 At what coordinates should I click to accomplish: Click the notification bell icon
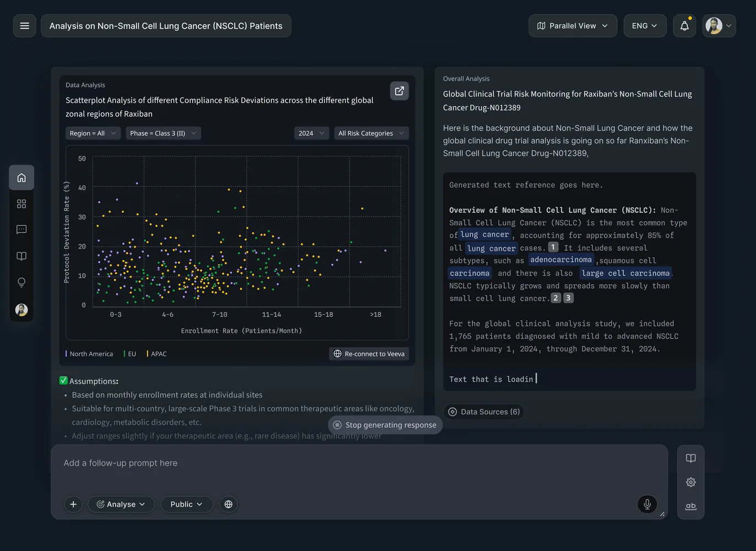point(684,26)
